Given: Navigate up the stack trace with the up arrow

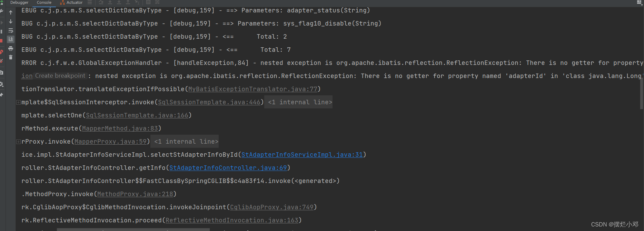Looking at the screenshot, I should (x=11, y=12).
